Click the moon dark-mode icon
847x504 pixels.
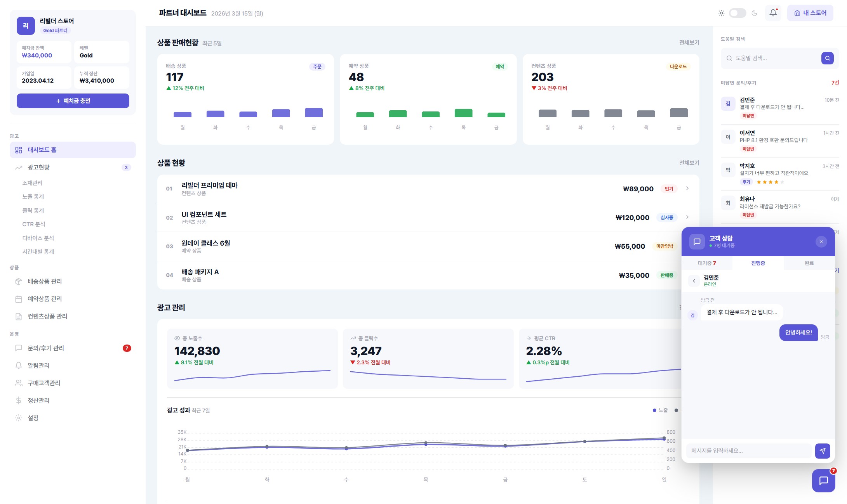point(754,13)
